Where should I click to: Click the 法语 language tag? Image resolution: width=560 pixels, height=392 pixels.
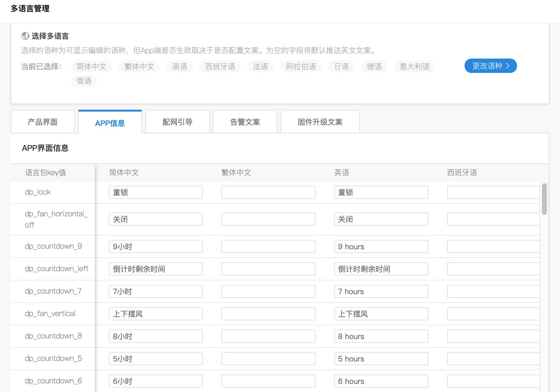260,66
